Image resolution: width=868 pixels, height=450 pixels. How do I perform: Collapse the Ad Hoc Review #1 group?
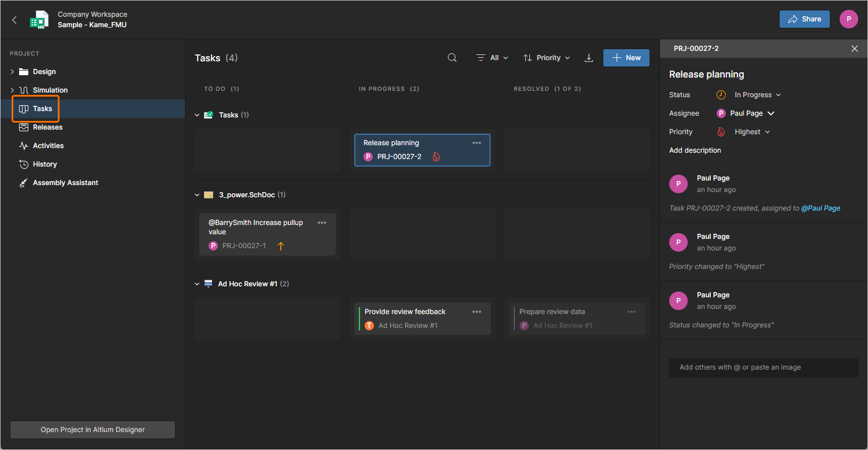pyautogui.click(x=197, y=283)
